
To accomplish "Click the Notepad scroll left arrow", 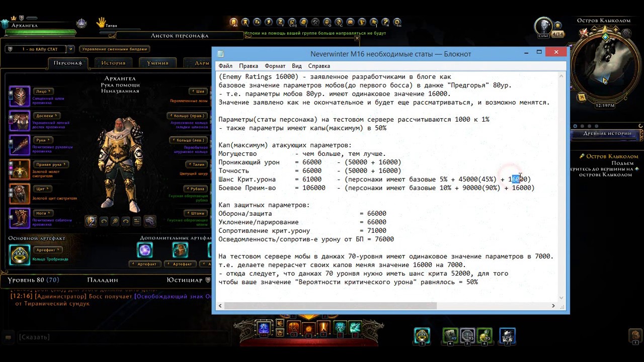I will [x=220, y=306].
